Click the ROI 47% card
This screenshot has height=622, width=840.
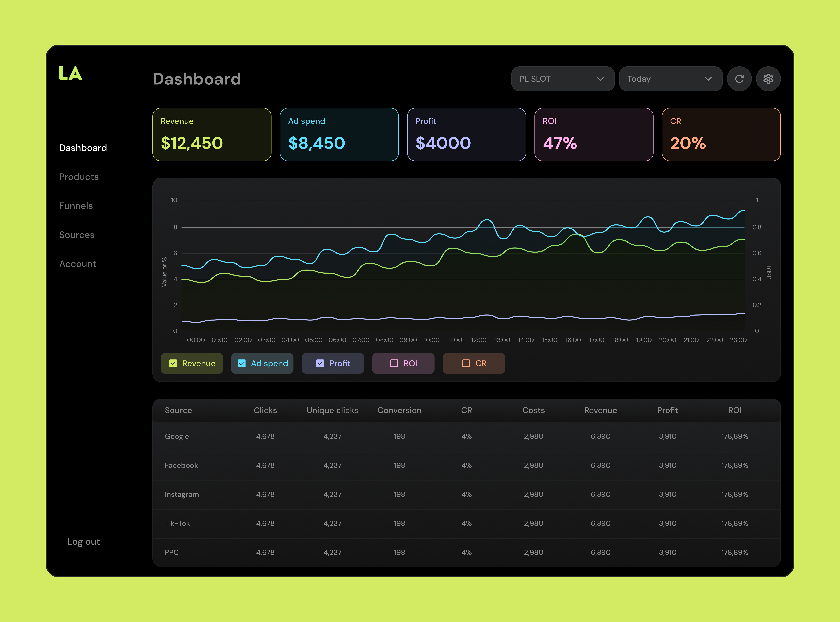point(594,134)
